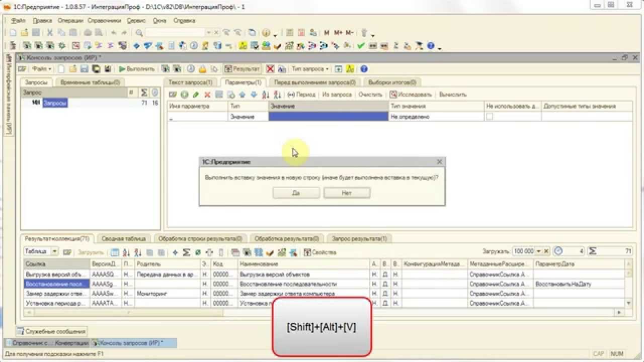
Task: Click the green checkmark icon in the tools toolbar
Action: (361, 46)
